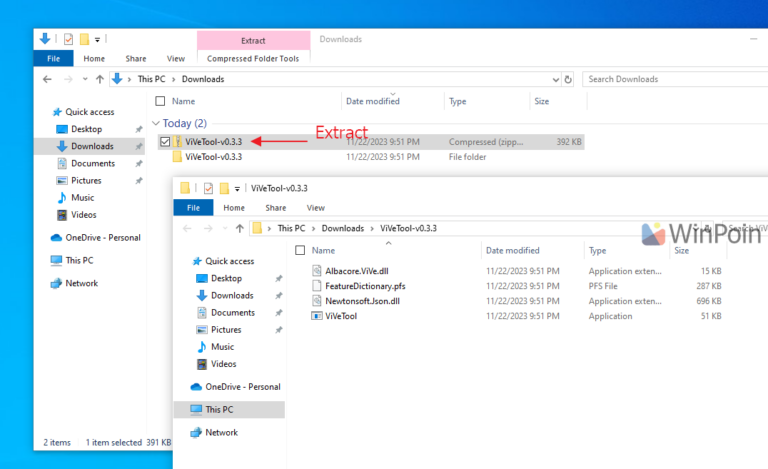Toggle select-all checkbox in ViVeTool window
Screen dimensions: 768x469
pyautogui.click(x=300, y=250)
